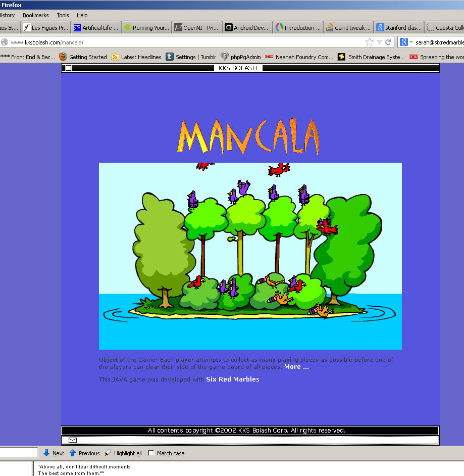Click the Android robot tab favicon

coord(128,28)
